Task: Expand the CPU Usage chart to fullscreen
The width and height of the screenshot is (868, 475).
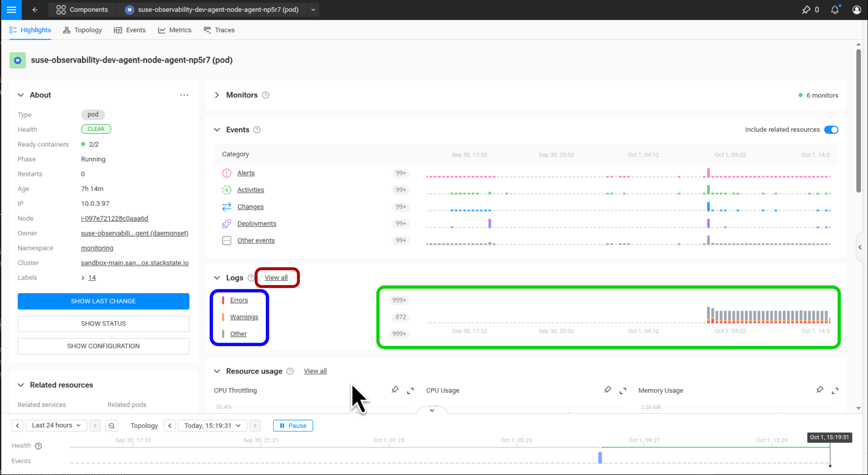Action: point(623,390)
